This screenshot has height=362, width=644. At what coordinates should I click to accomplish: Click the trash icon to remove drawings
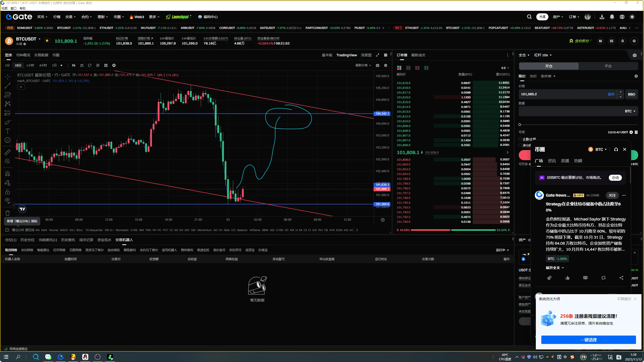point(8,213)
